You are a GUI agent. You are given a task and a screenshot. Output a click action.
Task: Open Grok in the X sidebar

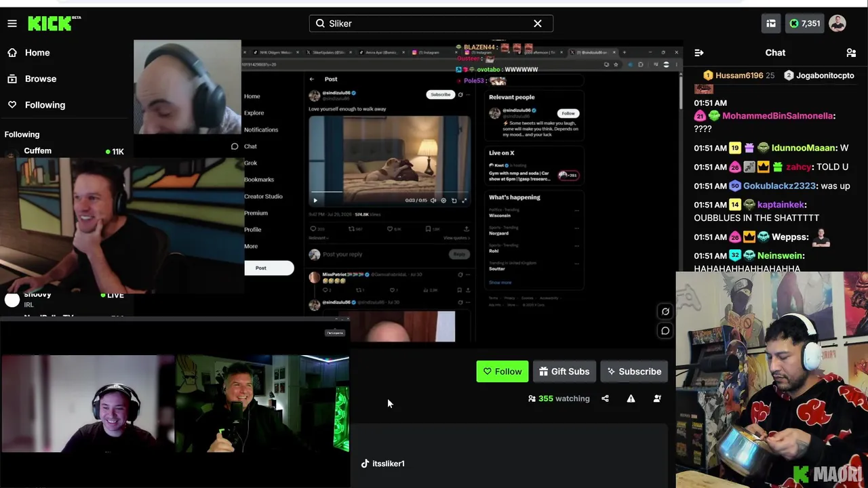250,163
